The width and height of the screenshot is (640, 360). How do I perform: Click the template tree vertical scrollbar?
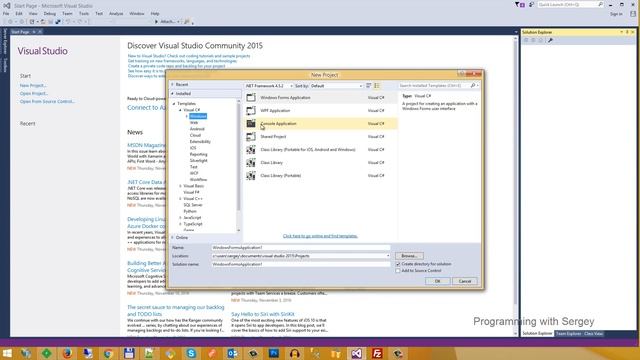pos(239,165)
